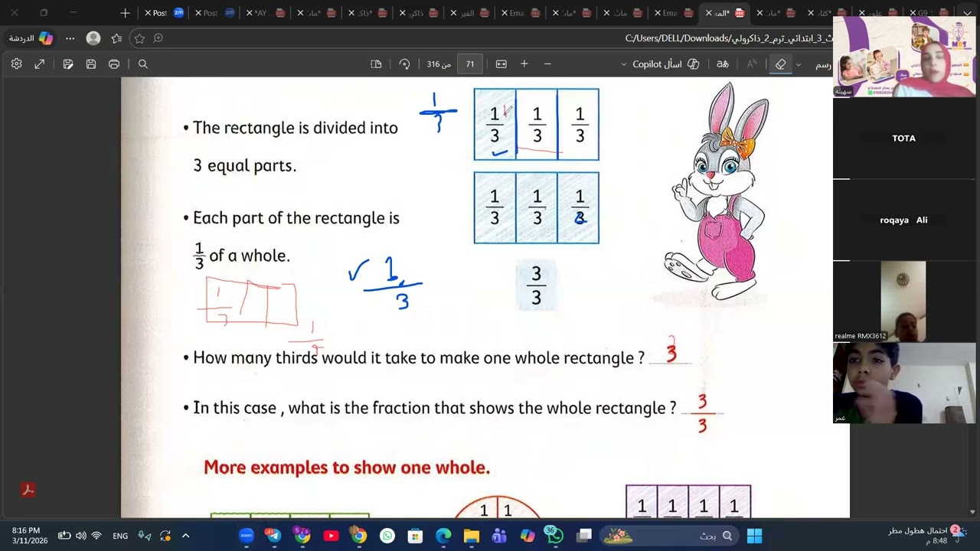
Task: Open Microsoft Teams from the taskbar
Action: [499, 536]
